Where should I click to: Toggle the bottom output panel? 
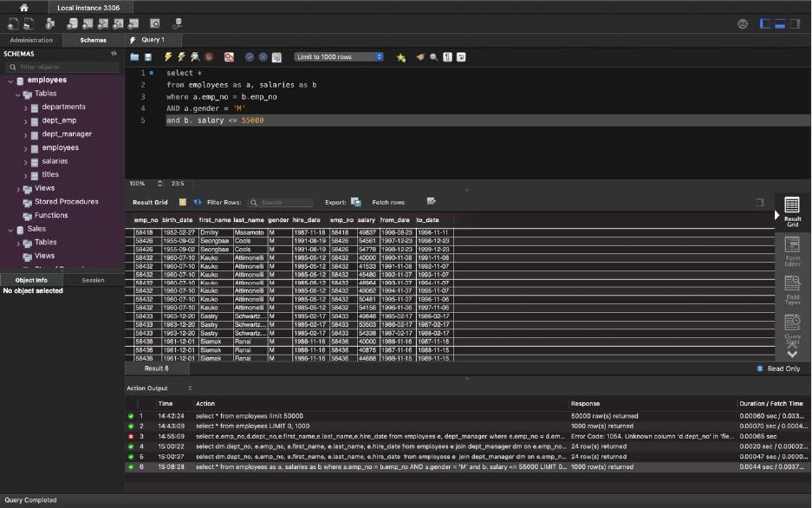(779, 23)
